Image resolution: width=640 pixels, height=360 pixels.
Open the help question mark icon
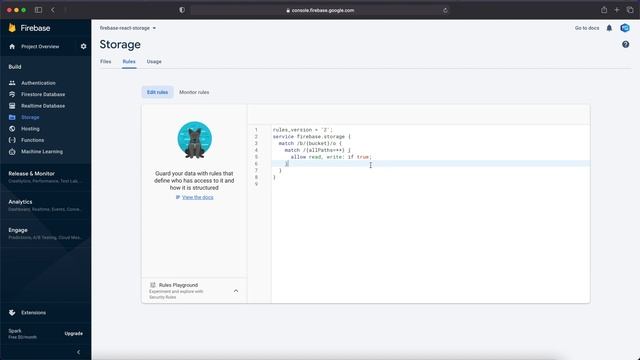625,44
